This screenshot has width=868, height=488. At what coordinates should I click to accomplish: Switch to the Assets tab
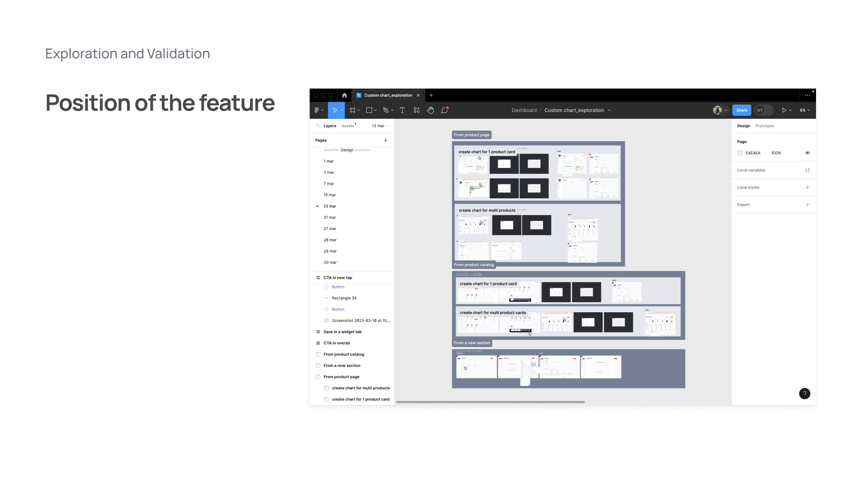[x=348, y=126]
